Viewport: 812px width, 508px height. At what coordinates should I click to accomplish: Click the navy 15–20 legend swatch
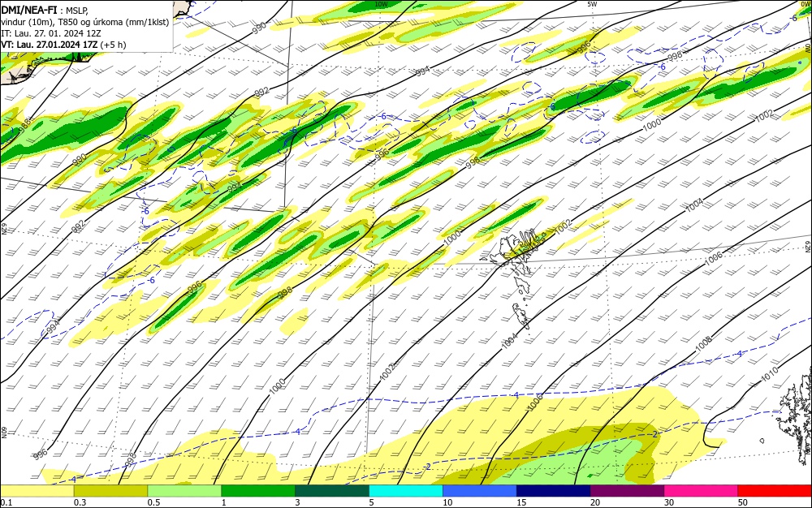point(554,491)
